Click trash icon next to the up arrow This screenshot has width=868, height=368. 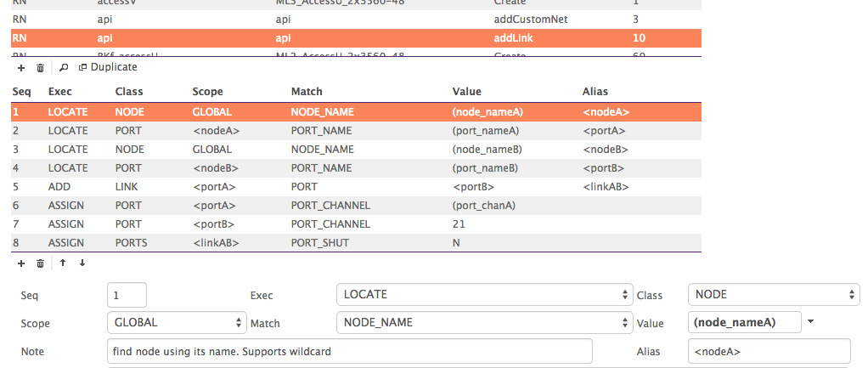(x=40, y=263)
